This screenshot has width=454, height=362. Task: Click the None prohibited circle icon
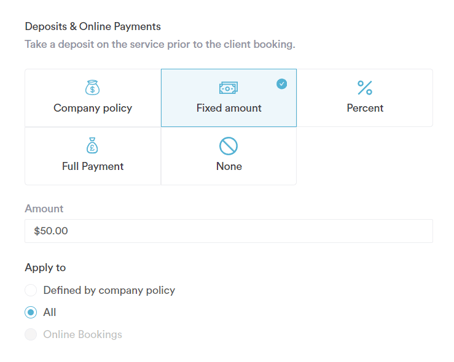point(228,146)
